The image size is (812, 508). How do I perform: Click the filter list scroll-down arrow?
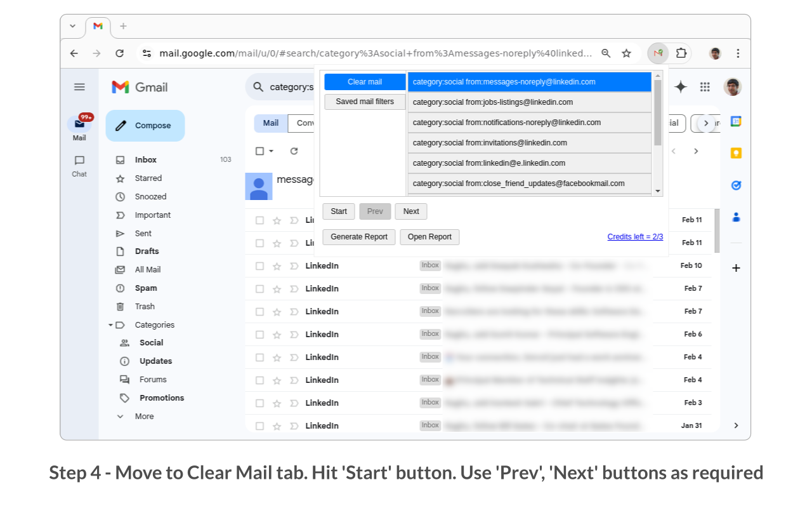tap(658, 191)
